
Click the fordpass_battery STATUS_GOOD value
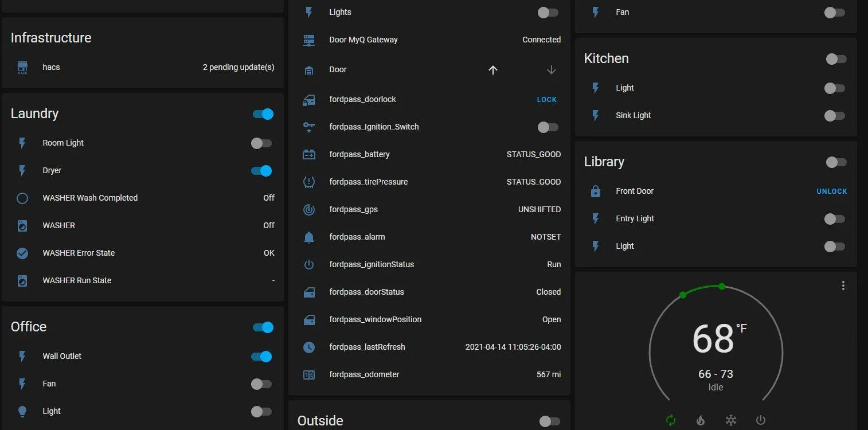(x=534, y=154)
